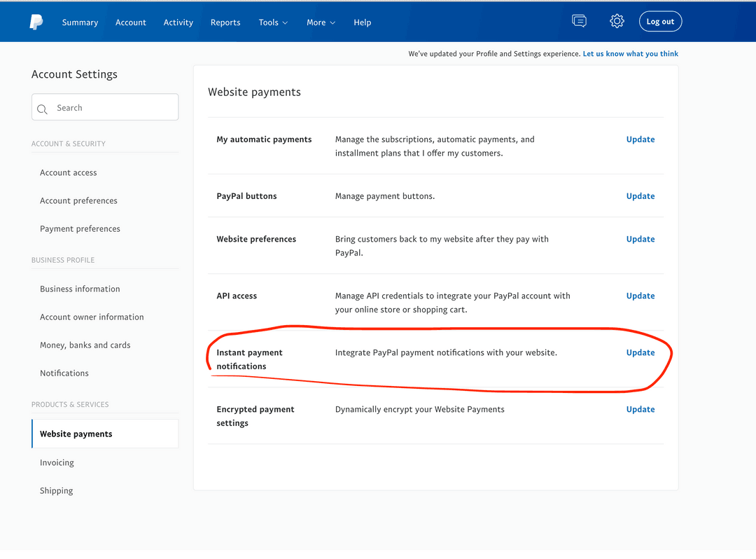Update API access credentials
This screenshot has width=756, height=559.
coord(640,296)
